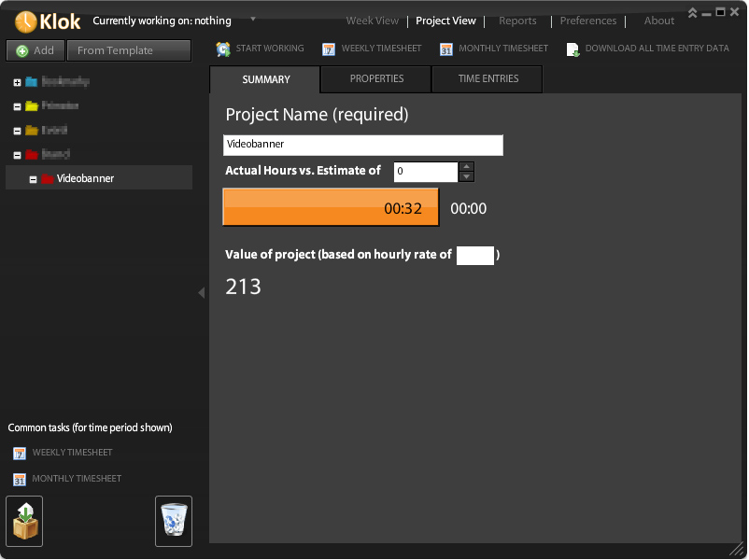Image resolution: width=749 pixels, height=560 pixels.
Task: Click the sidebar Weekly Timesheet calendar icon
Action: tap(20, 454)
